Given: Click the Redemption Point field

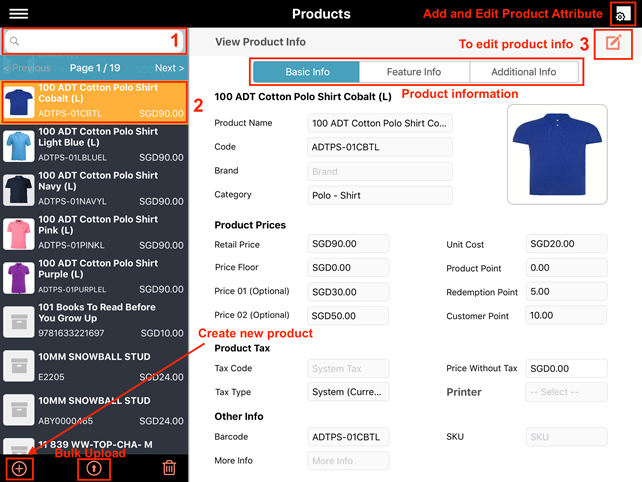Looking at the screenshot, I should [x=566, y=292].
